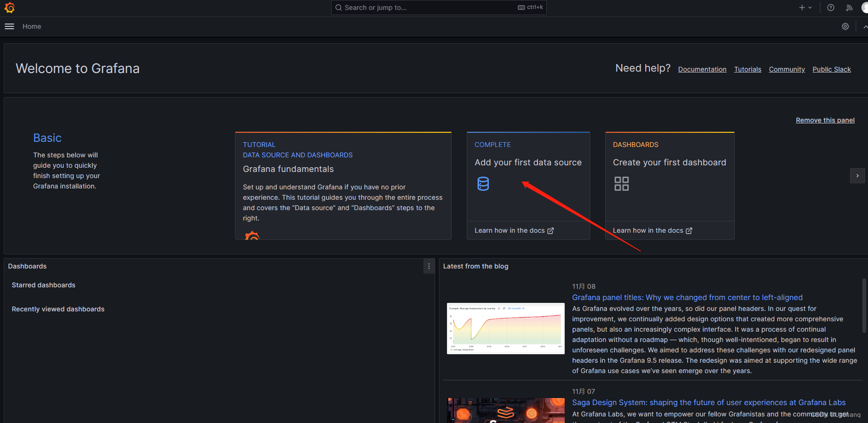Open the Documentation link
This screenshot has width=868, height=423.
(x=702, y=69)
